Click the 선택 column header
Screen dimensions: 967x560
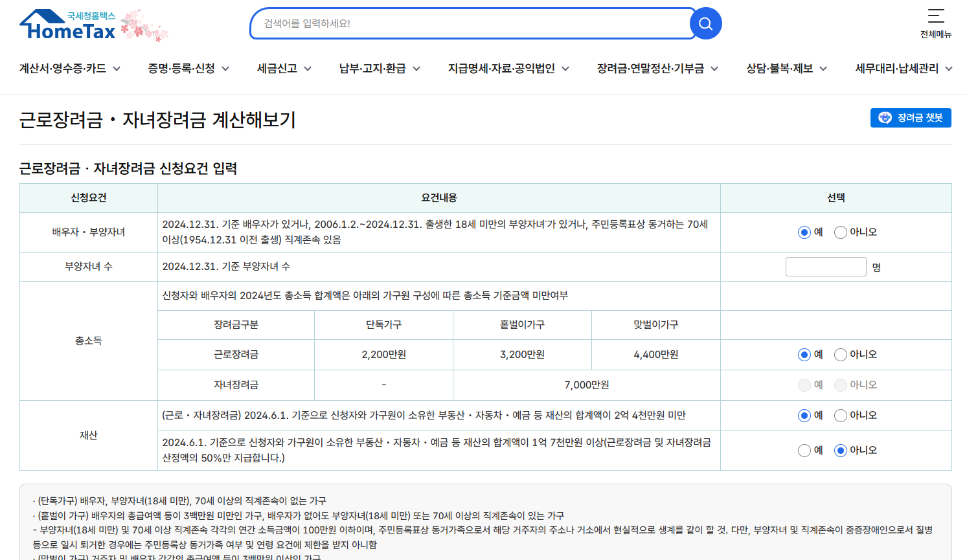click(836, 198)
